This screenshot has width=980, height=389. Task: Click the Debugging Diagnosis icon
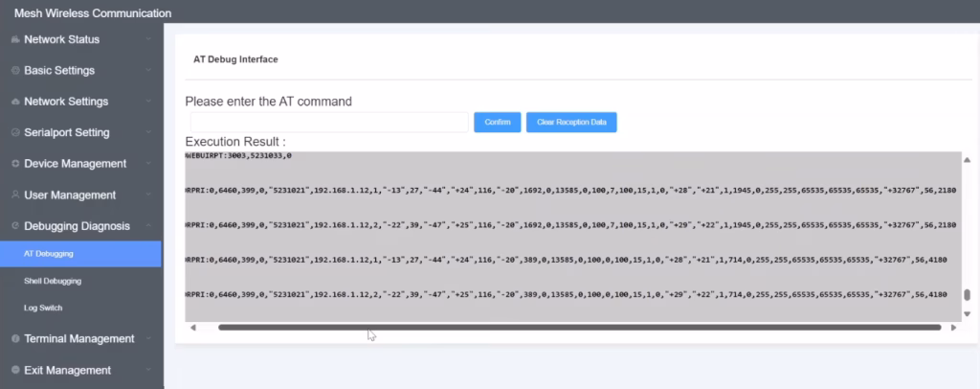click(15, 226)
